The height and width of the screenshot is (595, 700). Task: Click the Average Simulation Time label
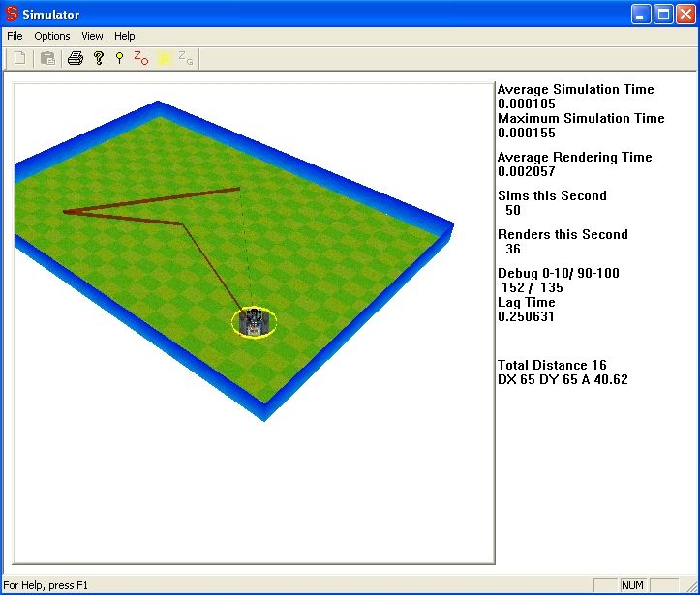point(575,89)
